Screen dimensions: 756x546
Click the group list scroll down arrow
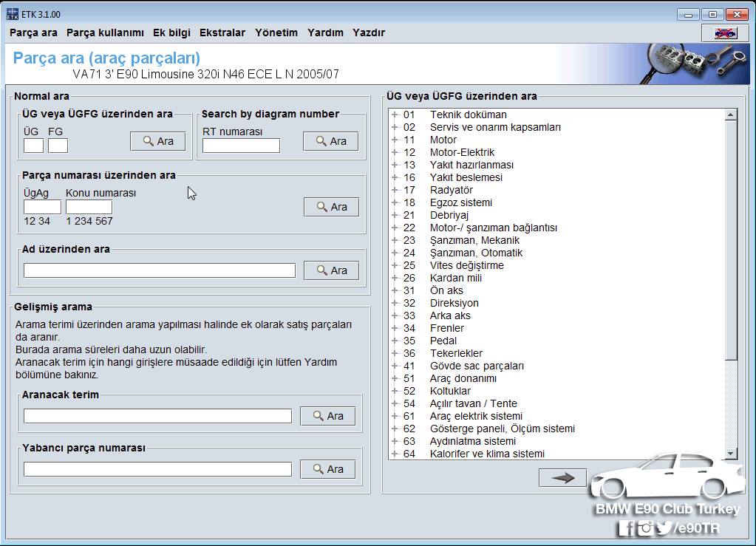[x=731, y=454]
